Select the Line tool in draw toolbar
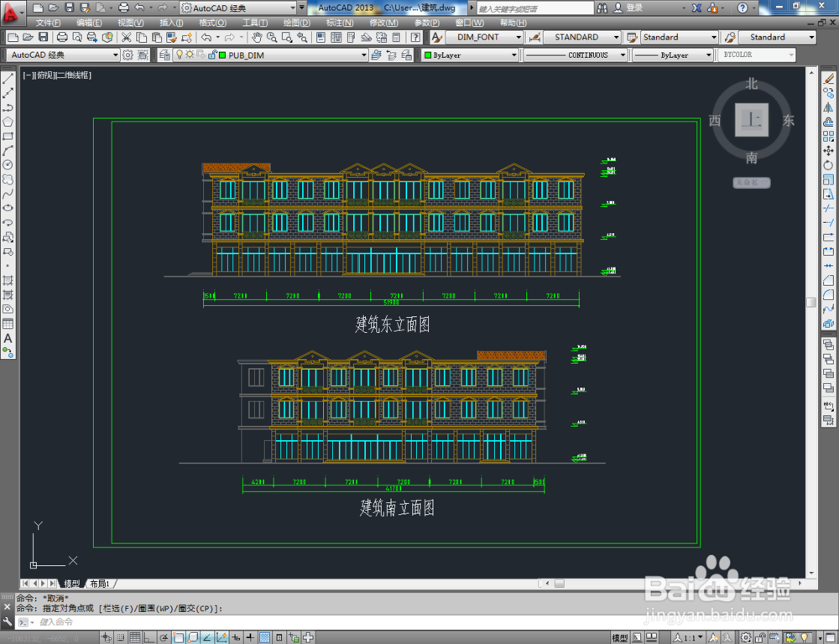Screen dimensions: 839x644 [8, 79]
